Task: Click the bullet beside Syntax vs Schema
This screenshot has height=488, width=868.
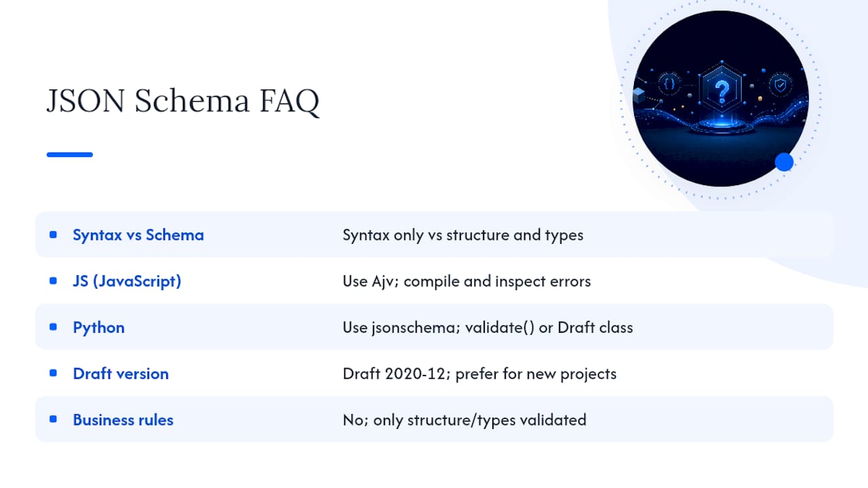Action: (x=53, y=235)
